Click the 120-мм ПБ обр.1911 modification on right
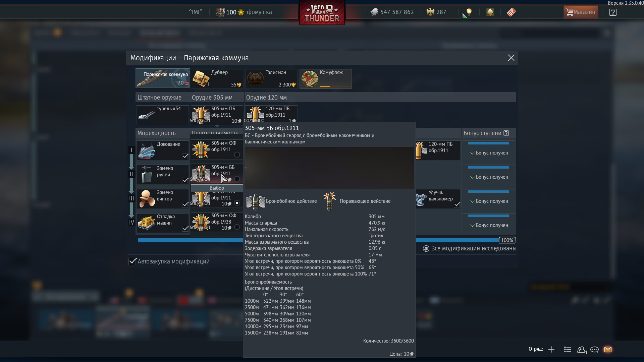This screenshot has width=644, height=362. click(438, 150)
